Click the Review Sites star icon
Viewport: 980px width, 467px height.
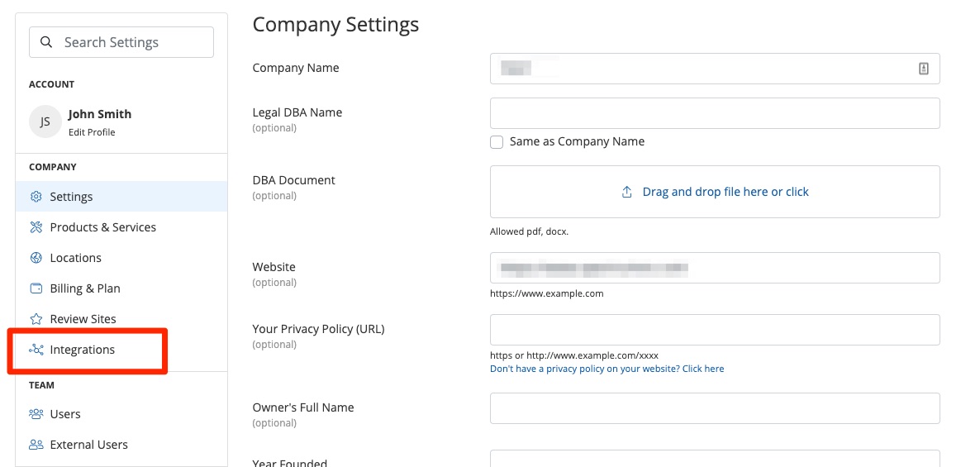point(36,319)
